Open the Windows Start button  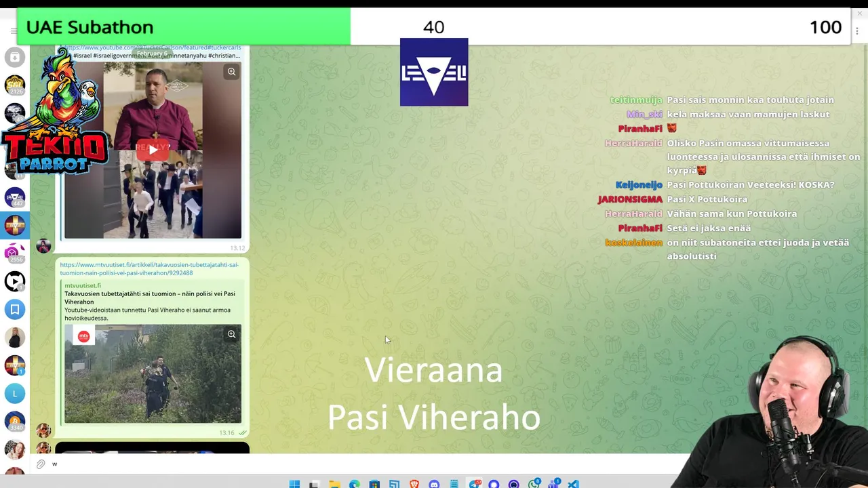tap(294, 484)
